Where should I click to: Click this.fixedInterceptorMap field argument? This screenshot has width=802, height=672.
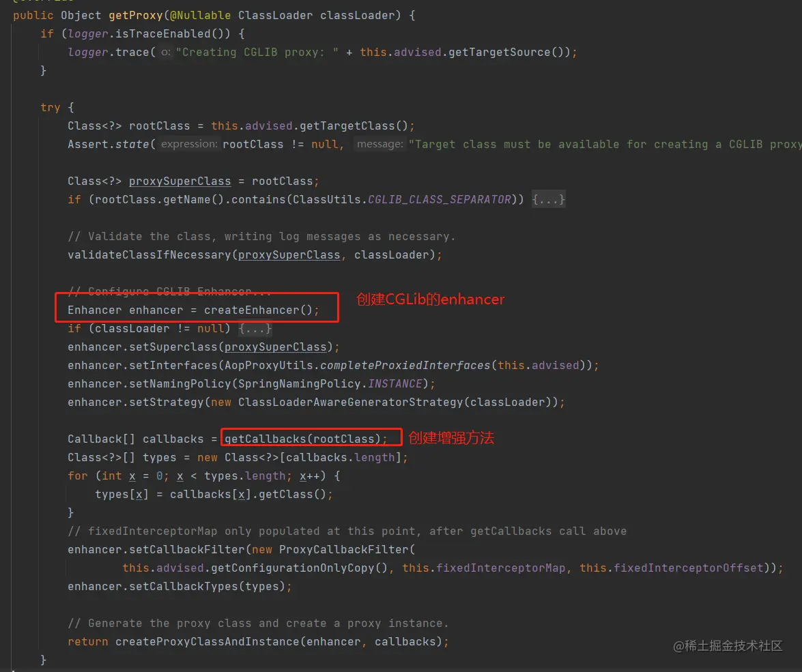pyautogui.click(x=483, y=568)
